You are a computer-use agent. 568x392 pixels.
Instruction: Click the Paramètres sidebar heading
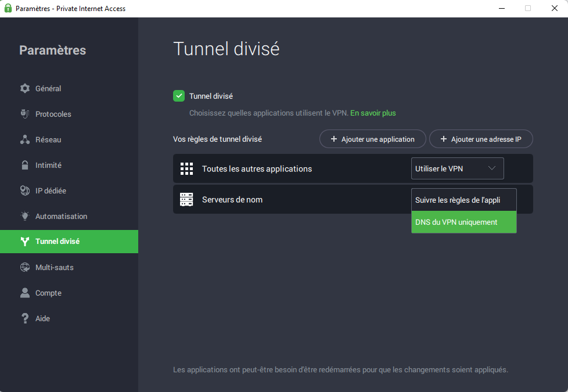tap(52, 50)
